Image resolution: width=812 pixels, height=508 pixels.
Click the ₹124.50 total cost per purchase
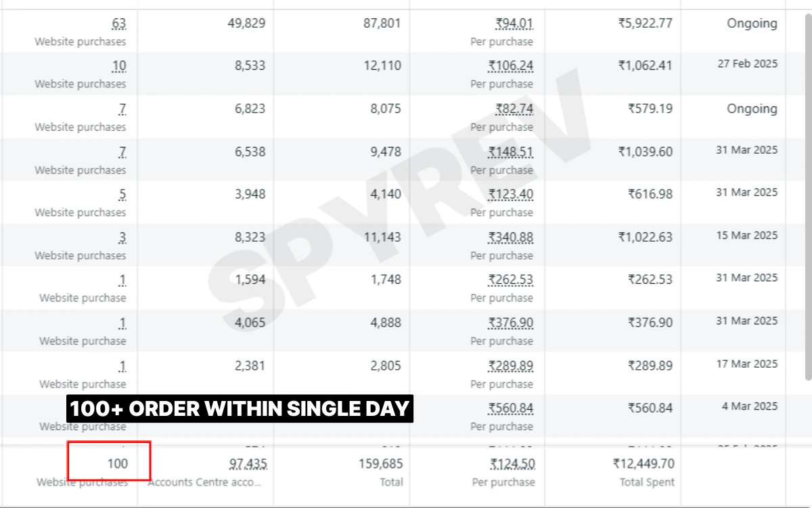512,464
